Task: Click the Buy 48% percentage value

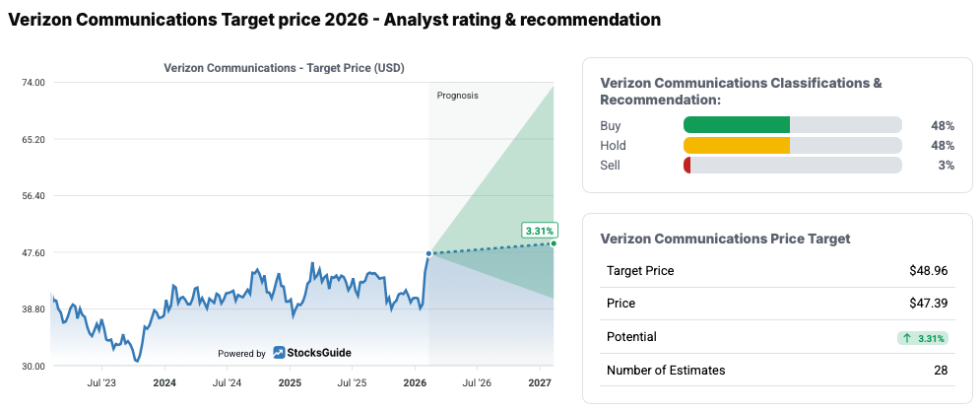Action: point(943,125)
